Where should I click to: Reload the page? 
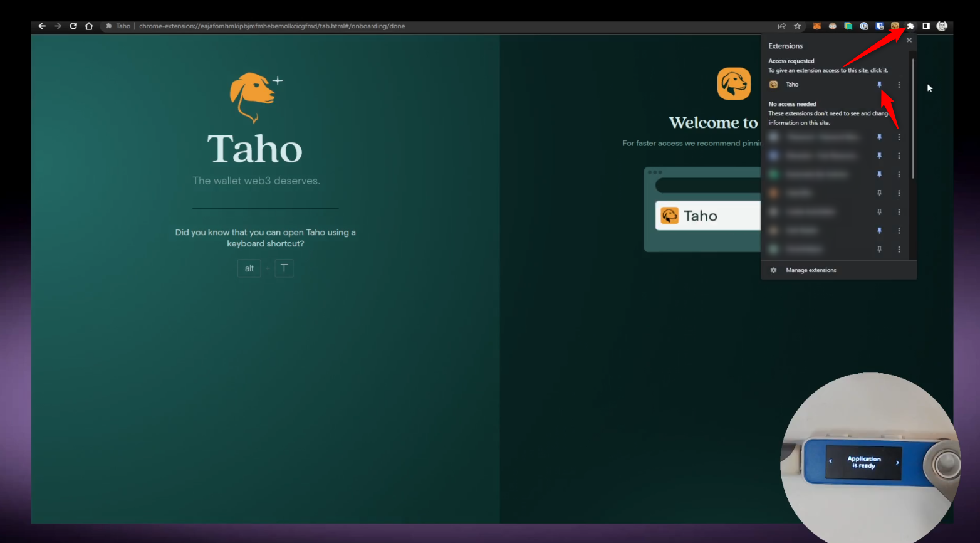click(x=73, y=26)
